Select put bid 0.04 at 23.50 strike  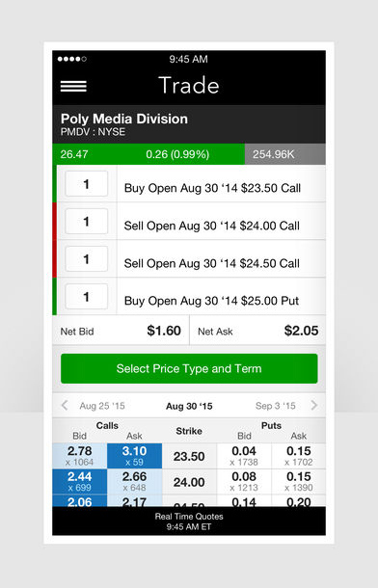pyautogui.click(x=244, y=456)
